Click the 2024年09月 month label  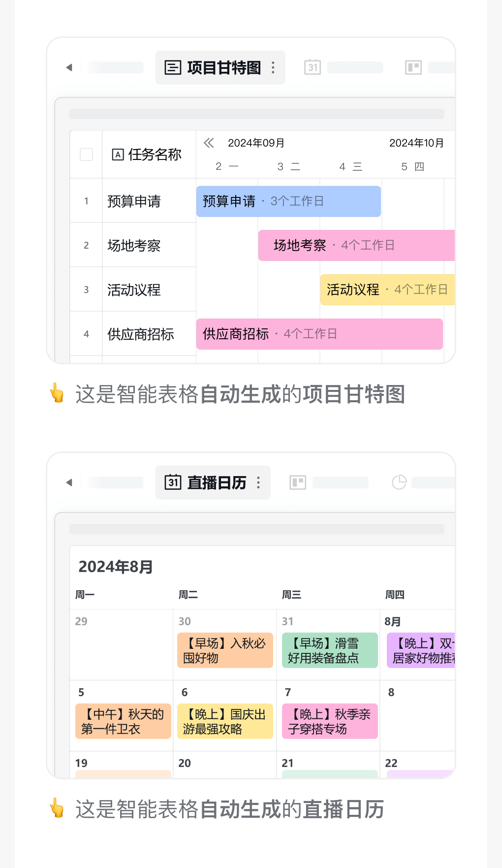[256, 143]
